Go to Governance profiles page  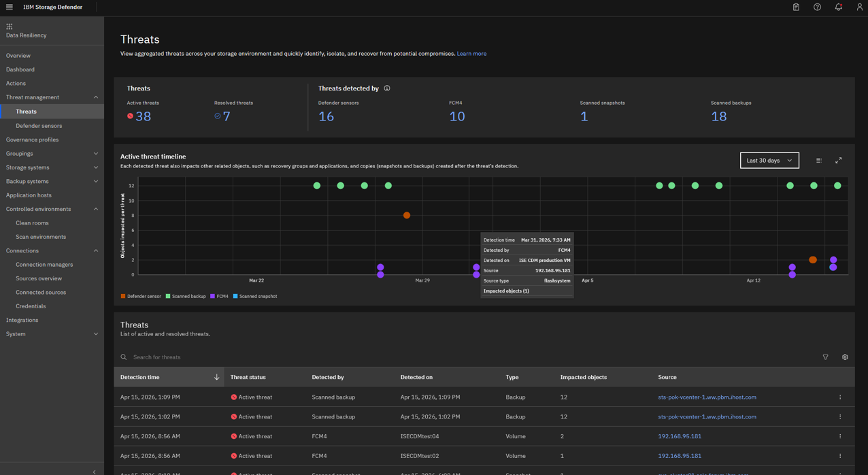pos(32,140)
